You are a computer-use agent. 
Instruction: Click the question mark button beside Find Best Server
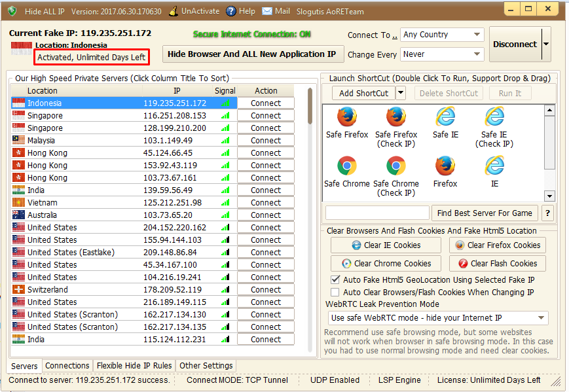point(548,213)
